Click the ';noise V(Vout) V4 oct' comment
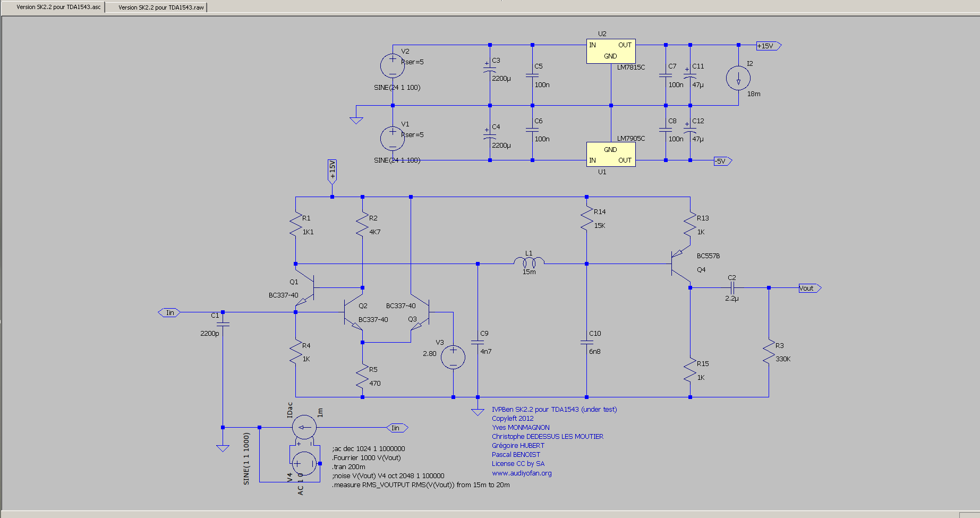The width and height of the screenshot is (980, 518). [x=388, y=475]
